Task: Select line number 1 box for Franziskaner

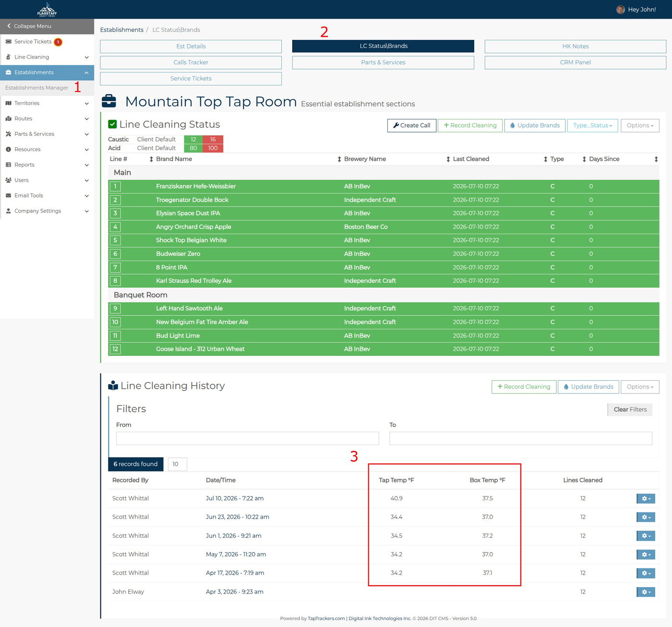Action: click(115, 186)
